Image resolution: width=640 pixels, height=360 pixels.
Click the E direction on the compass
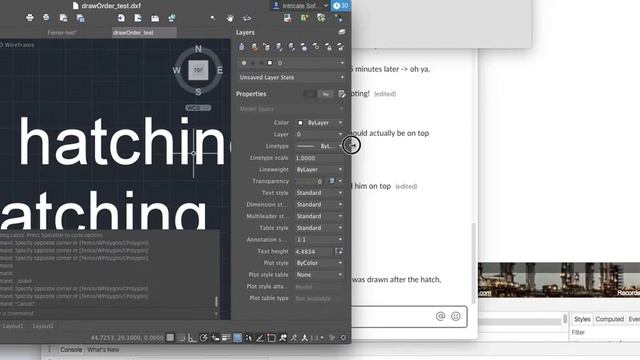click(x=220, y=70)
